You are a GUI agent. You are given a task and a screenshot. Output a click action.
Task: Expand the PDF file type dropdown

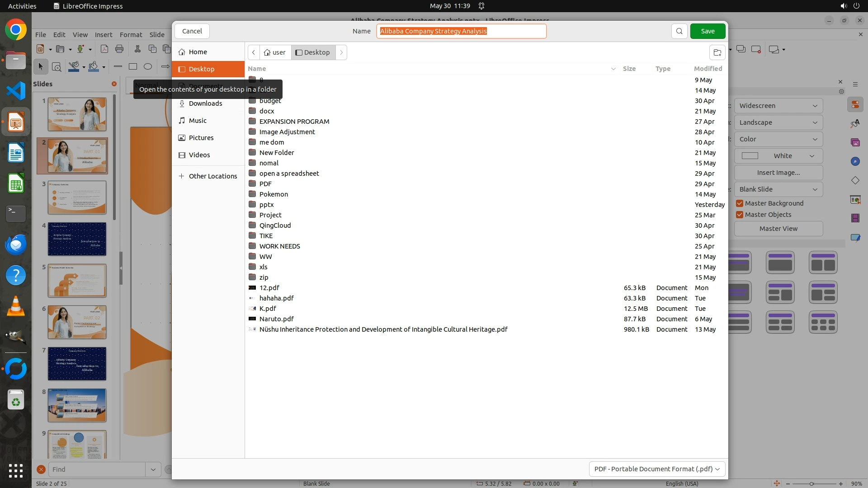pos(657,469)
